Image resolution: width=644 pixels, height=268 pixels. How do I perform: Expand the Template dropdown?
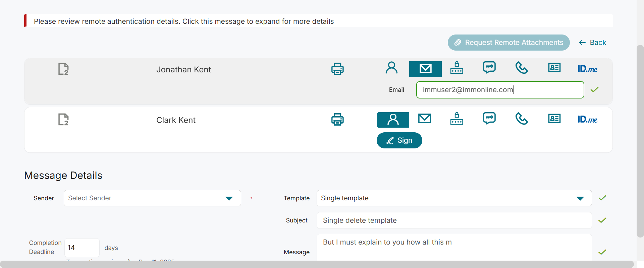click(x=454, y=198)
